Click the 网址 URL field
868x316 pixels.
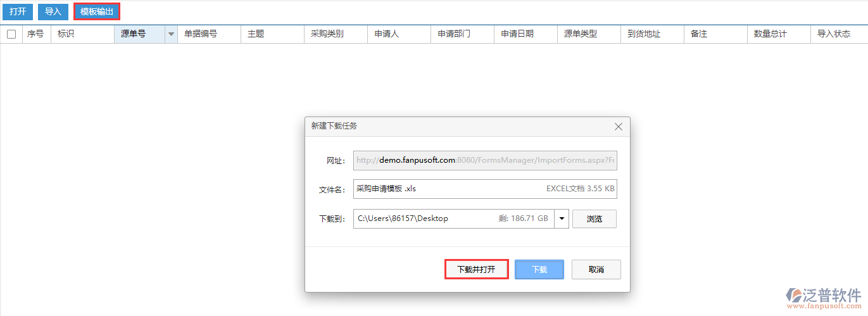[484, 160]
